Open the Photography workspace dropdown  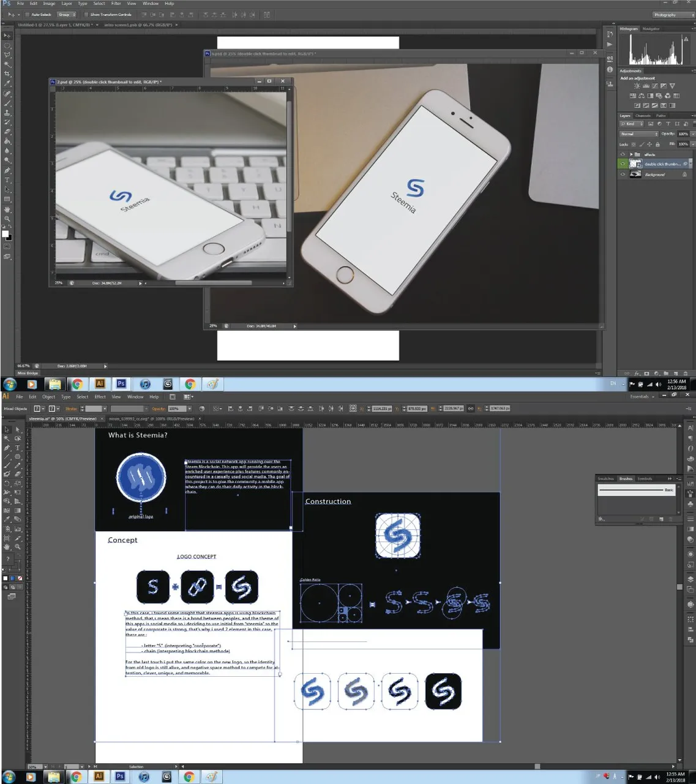673,15
